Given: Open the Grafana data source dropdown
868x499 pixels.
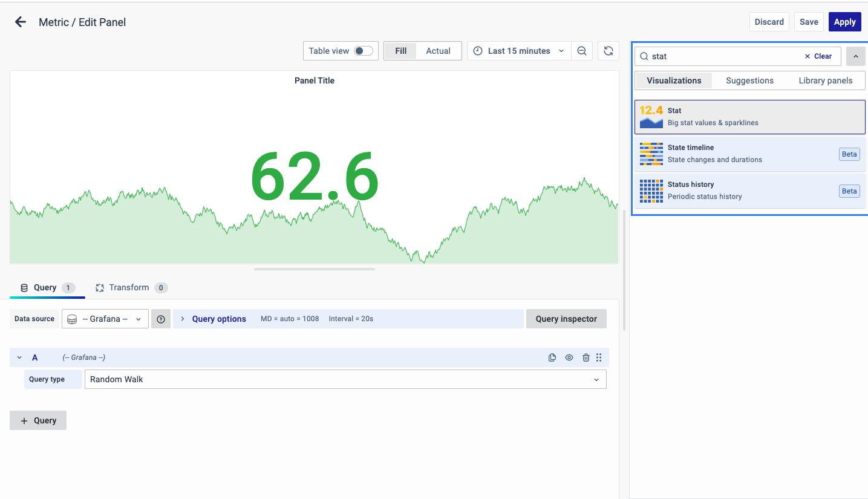Looking at the screenshot, I should point(105,319).
